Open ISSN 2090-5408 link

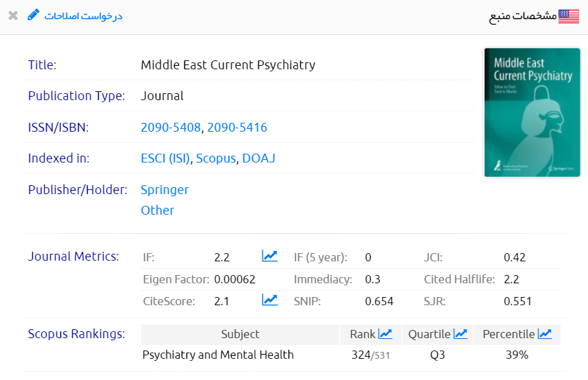click(171, 127)
